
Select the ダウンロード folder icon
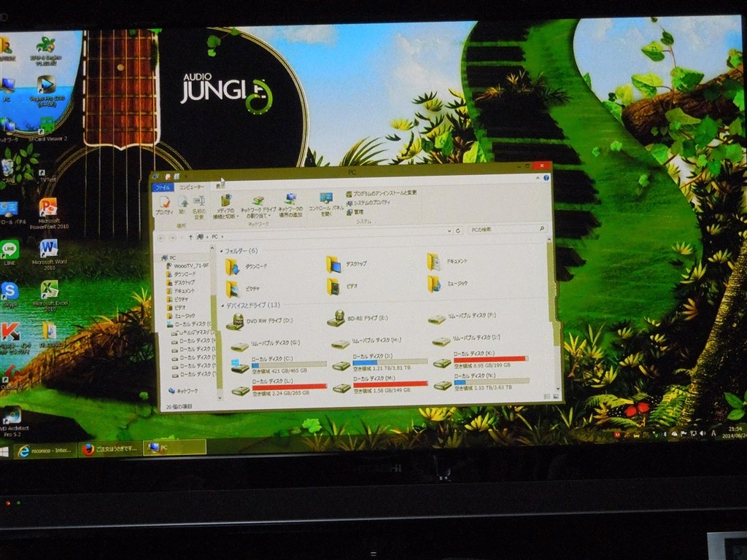233,267
